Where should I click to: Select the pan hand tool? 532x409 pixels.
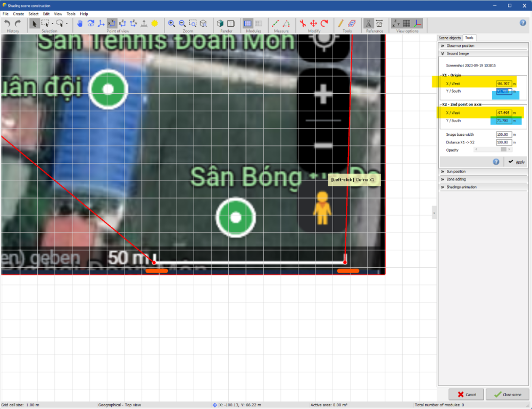click(x=80, y=23)
